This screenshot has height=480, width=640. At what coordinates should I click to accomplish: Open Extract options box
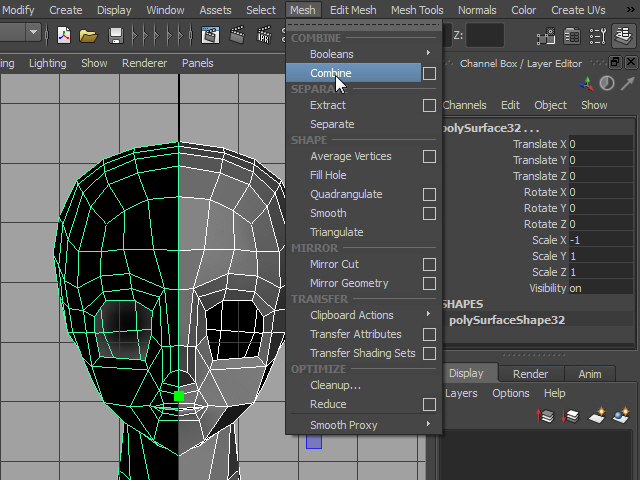429,105
